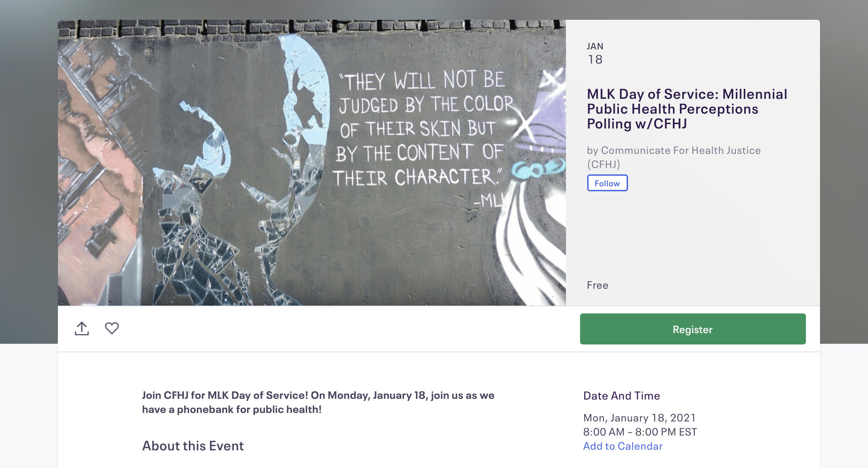Open the Communicate For Health Justice organizer name
This screenshot has height=468, width=868.
tap(681, 150)
